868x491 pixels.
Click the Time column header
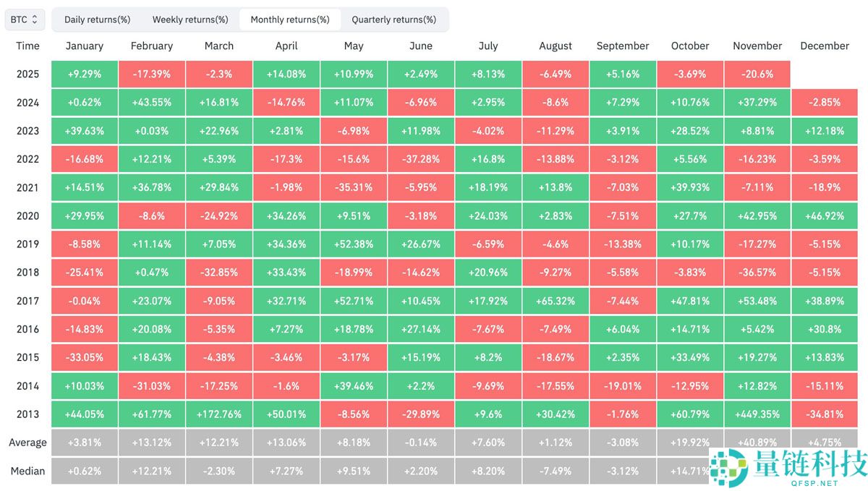click(27, 46)
